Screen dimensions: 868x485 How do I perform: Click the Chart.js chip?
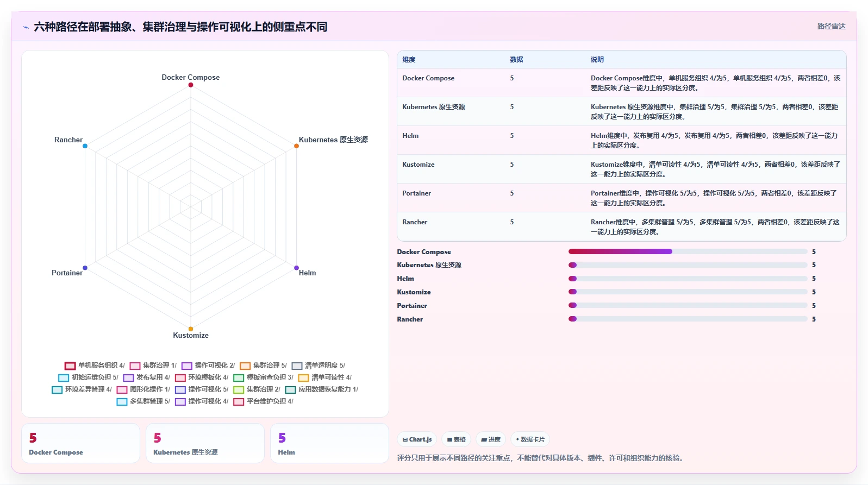pyautogui.click(x=417, y=439)
